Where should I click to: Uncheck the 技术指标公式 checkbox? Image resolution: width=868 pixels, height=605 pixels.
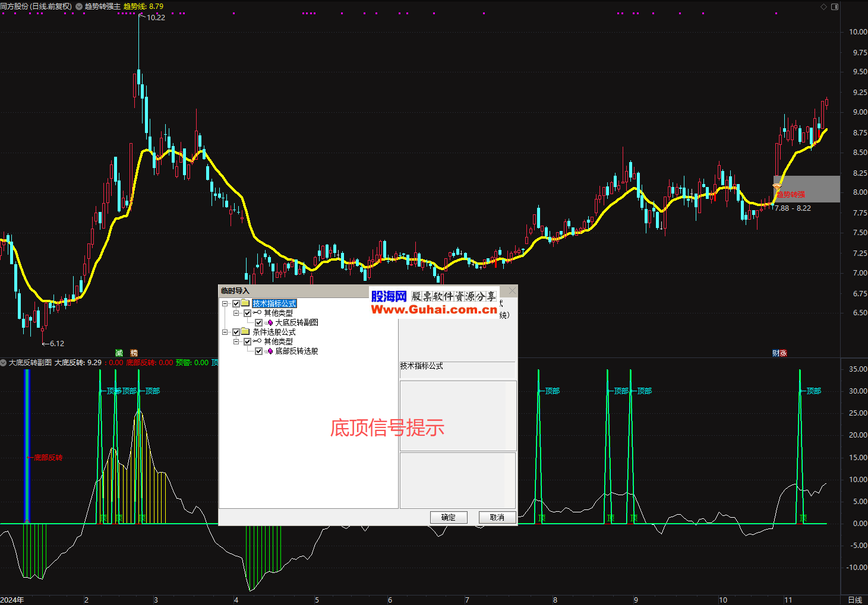236,303
